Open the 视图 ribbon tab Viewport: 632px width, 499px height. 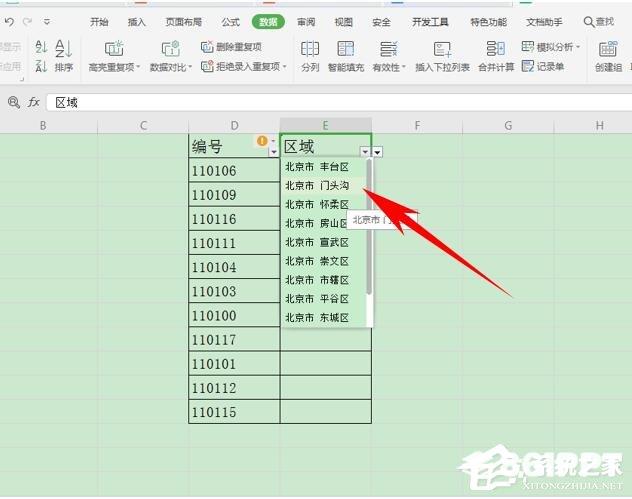click(343, 22)
